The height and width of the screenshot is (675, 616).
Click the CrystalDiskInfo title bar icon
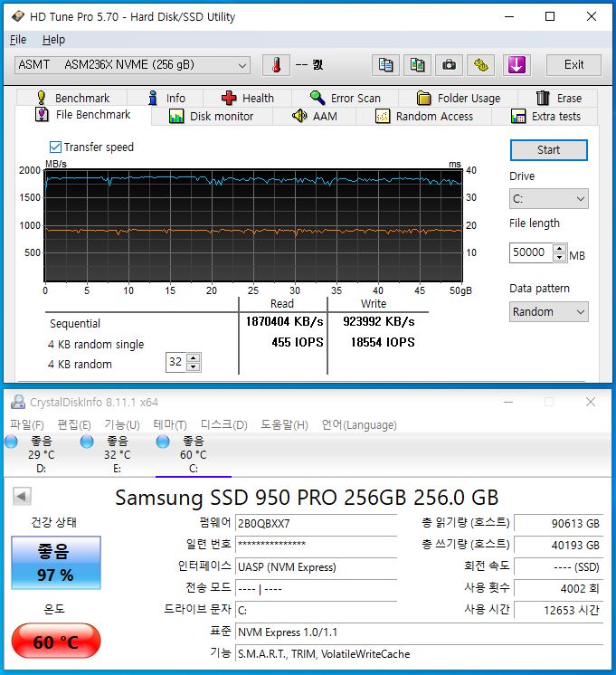tap(18, 402)
